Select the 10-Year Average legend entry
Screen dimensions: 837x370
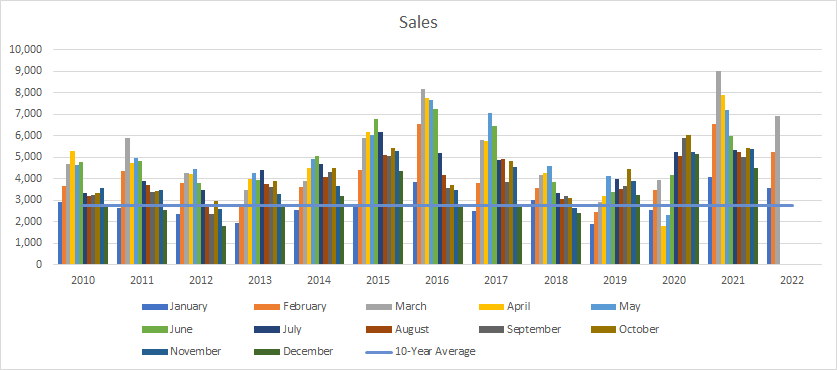pyautogui.click(x=421, y=351)
